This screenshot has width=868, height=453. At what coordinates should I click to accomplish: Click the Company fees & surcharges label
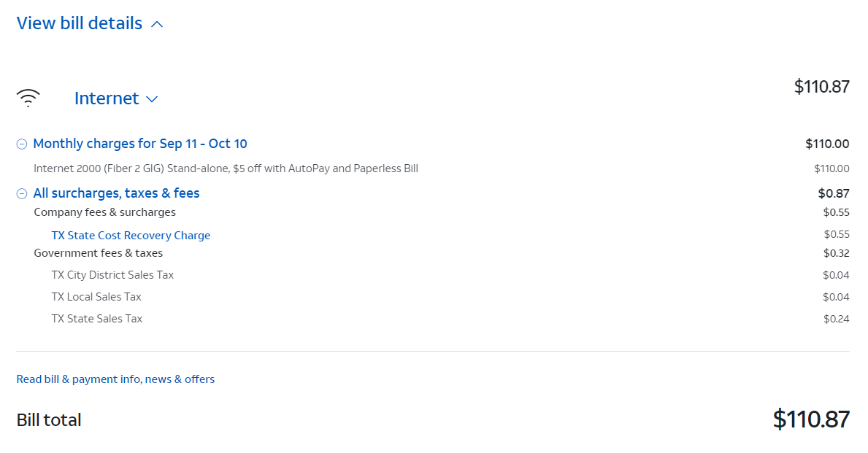(104, 212)
